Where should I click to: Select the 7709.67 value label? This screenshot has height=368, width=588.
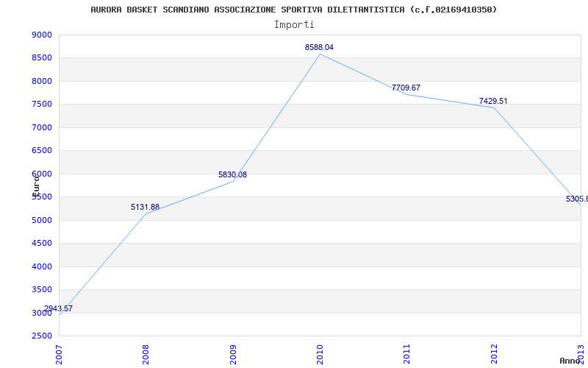click(x=406, y=88)
